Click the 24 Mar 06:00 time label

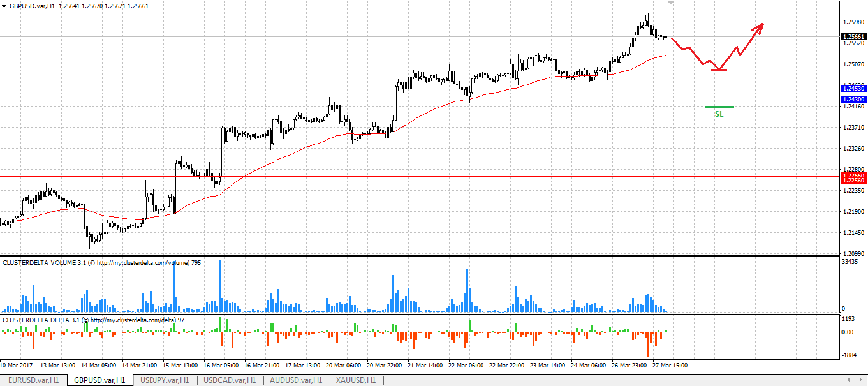(588, 366)
